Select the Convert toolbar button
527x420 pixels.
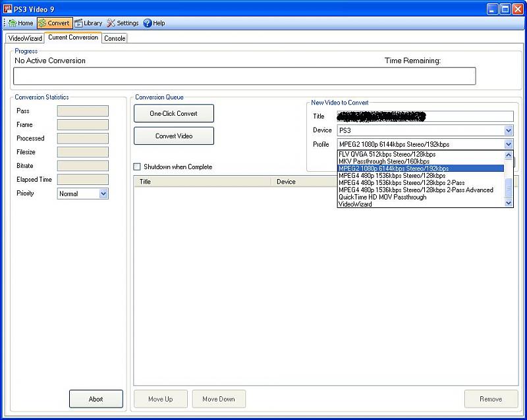tap(55, 23)
